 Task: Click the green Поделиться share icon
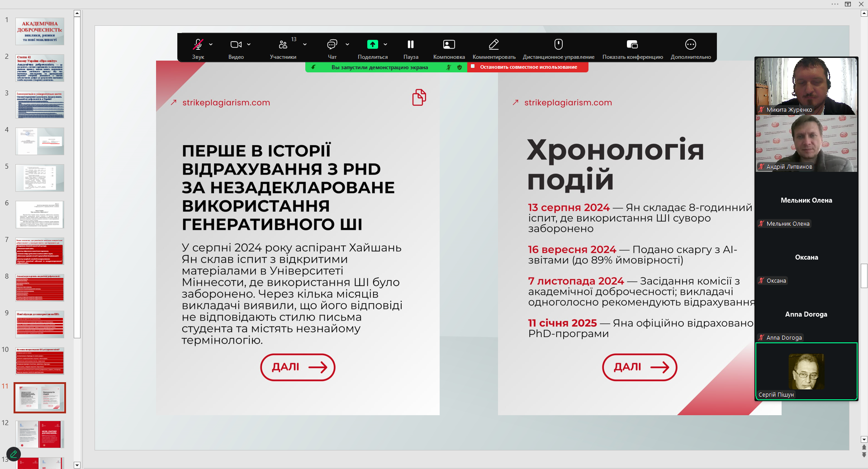(372, 44)
